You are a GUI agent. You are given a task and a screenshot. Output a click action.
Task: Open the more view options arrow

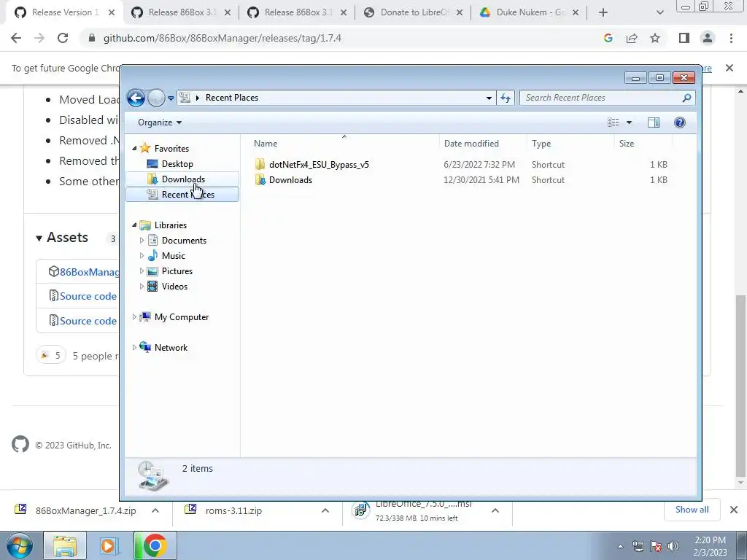point(629,122)
